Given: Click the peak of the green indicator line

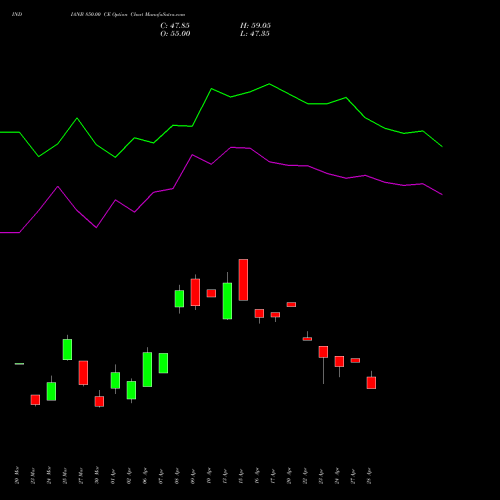Looking at the screenshot, I should tap(269, 84).
